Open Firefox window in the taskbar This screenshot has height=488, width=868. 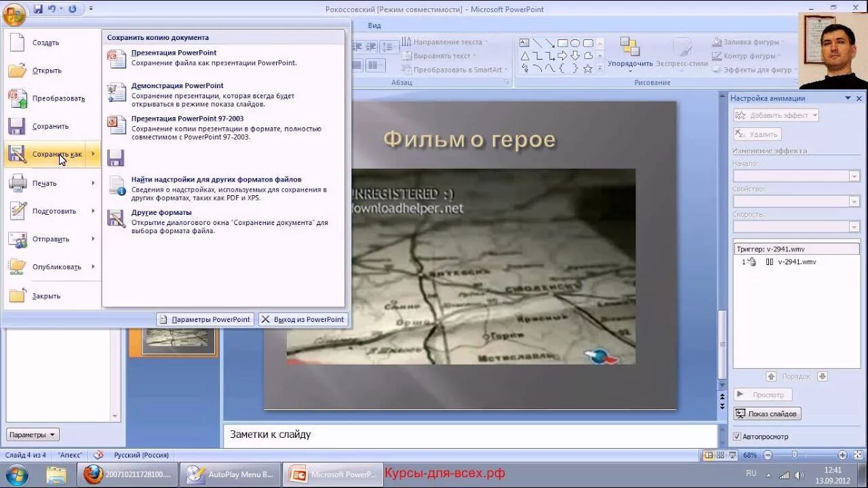click(127, 474)
